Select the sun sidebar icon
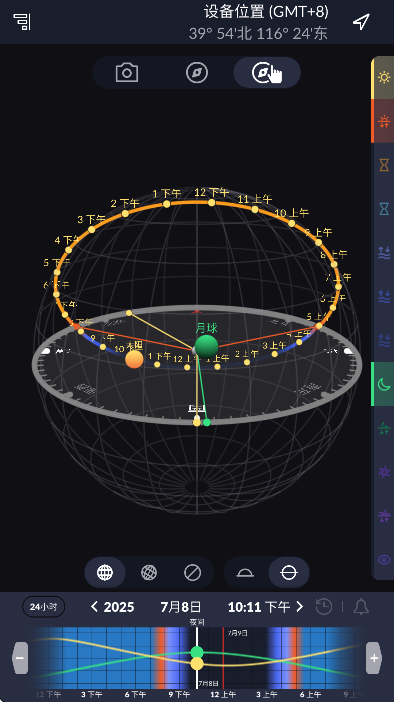 pos(384,77)
